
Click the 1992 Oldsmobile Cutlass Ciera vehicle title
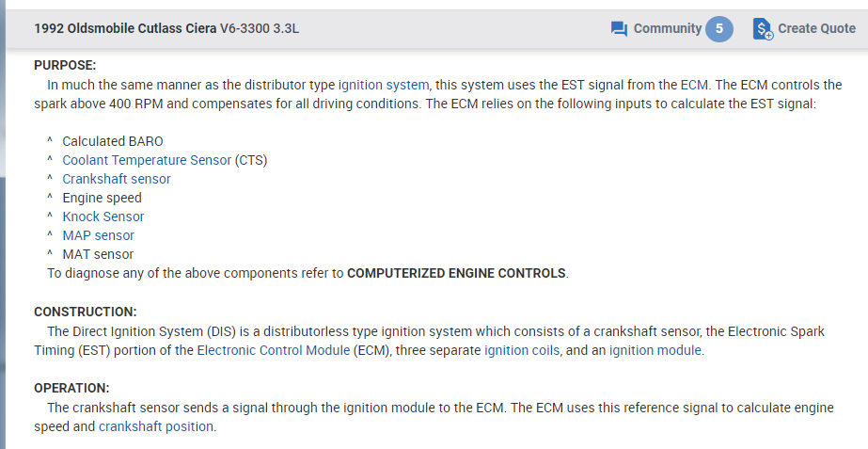[x=125, y=28]
